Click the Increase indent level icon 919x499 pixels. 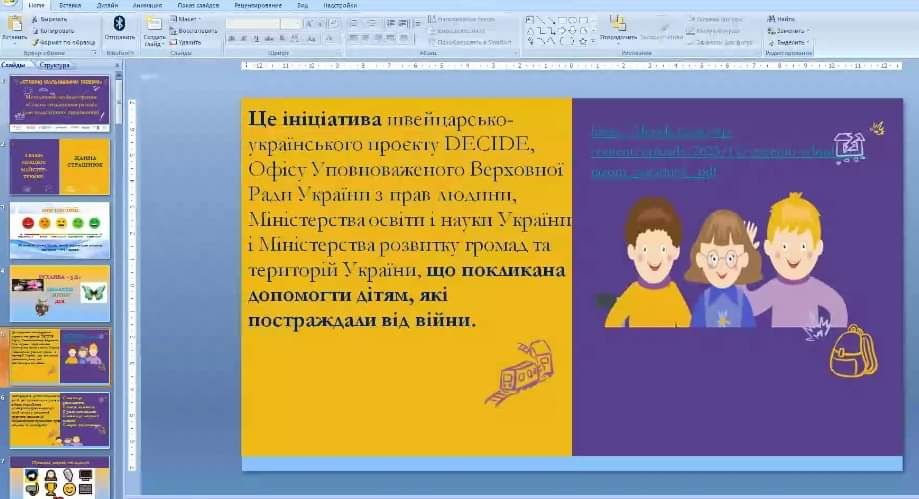(403, 23)
